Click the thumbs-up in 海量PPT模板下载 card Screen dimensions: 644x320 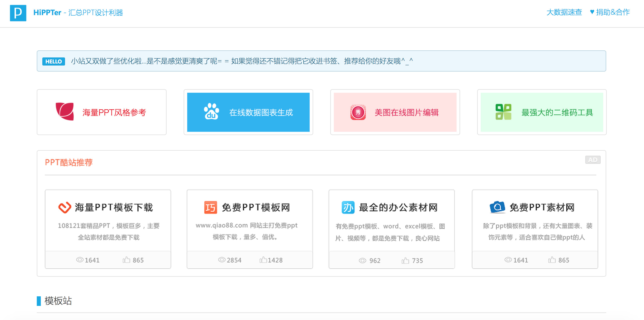click(x=126, y=260)
